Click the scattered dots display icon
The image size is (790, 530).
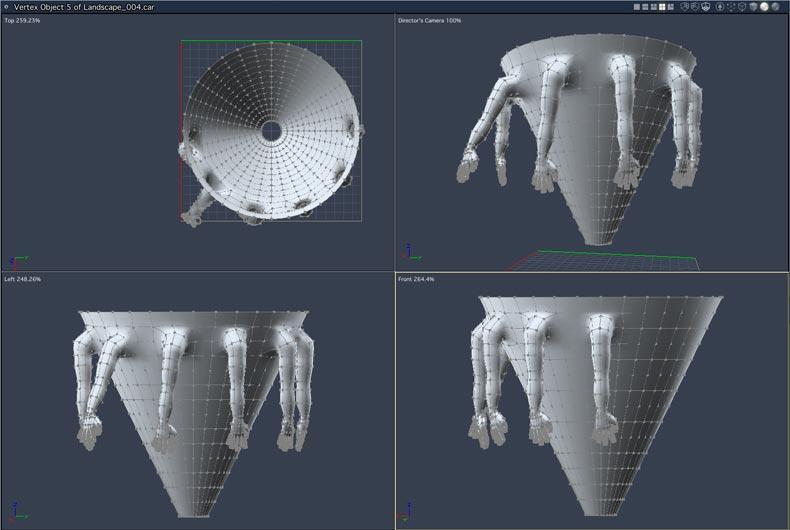(731, 7)
